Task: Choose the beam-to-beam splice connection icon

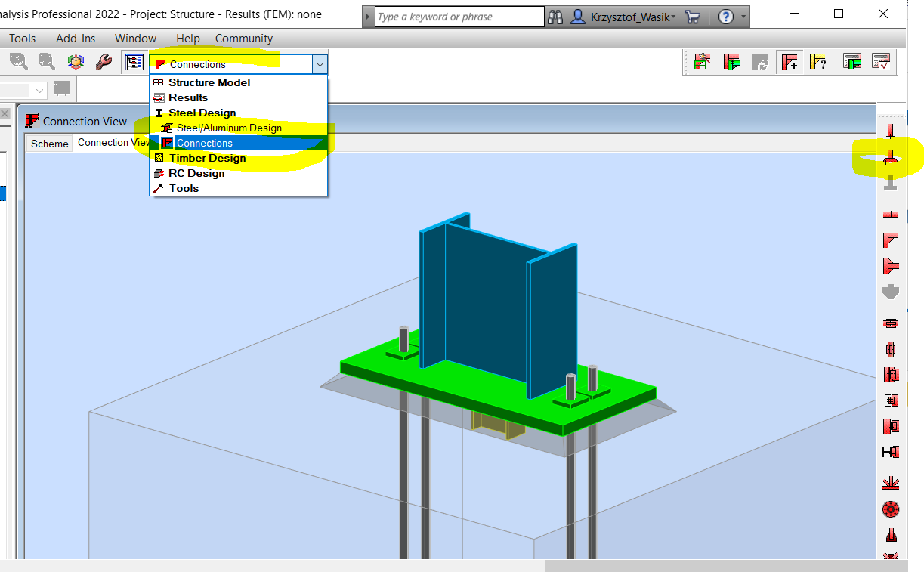Action: coord(891,215)
